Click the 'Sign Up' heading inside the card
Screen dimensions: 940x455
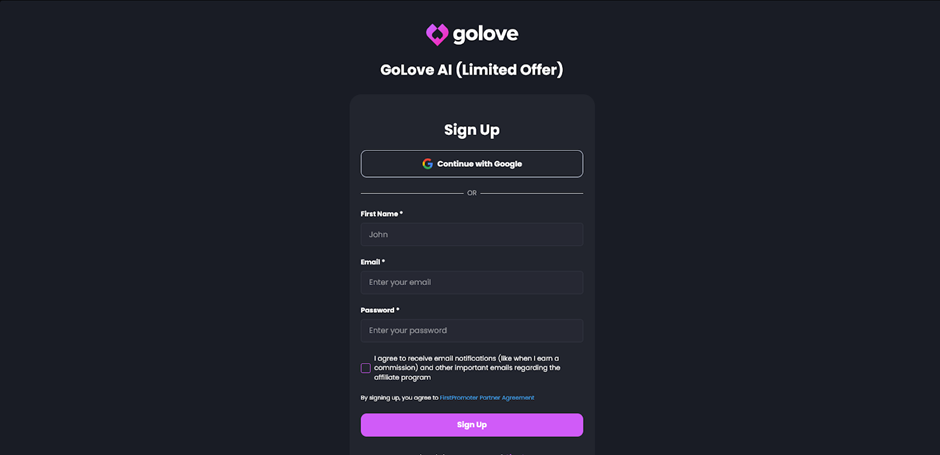coord(472,129)
